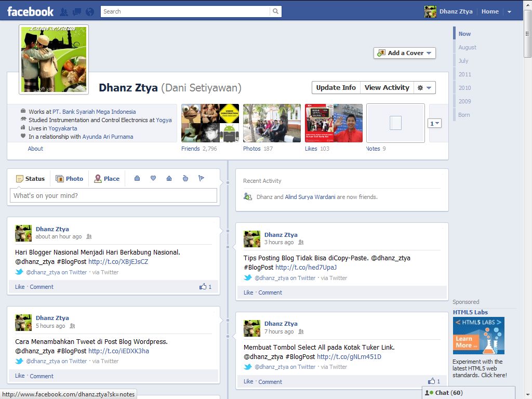Open the Messages icon in the top bar
532x399 pixels.
click(x=76, y=11)
